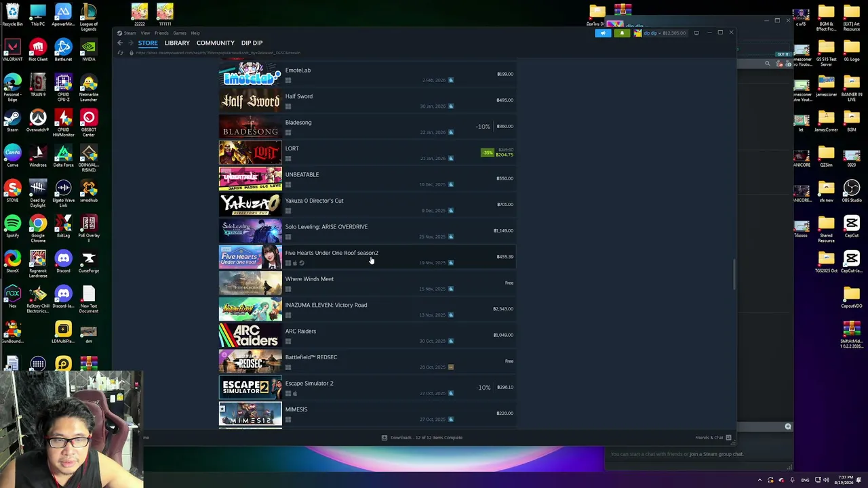
Task: Select the Overwatch desktop shortcut
Action: click(x=38, y=121)
